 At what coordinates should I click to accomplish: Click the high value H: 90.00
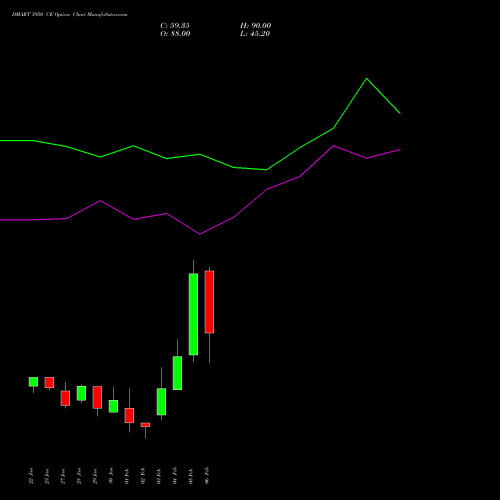click(x=256, y=26)
